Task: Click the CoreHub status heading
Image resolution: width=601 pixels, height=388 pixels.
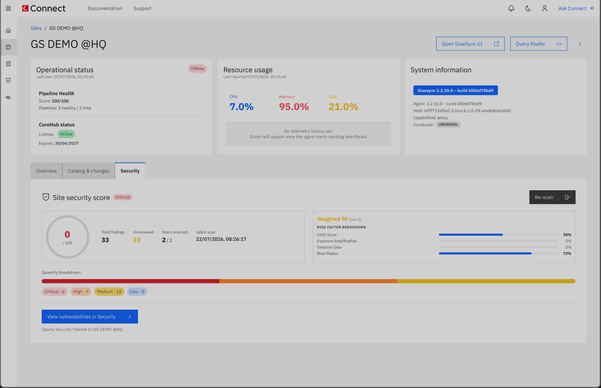Action: coord(57,125)
